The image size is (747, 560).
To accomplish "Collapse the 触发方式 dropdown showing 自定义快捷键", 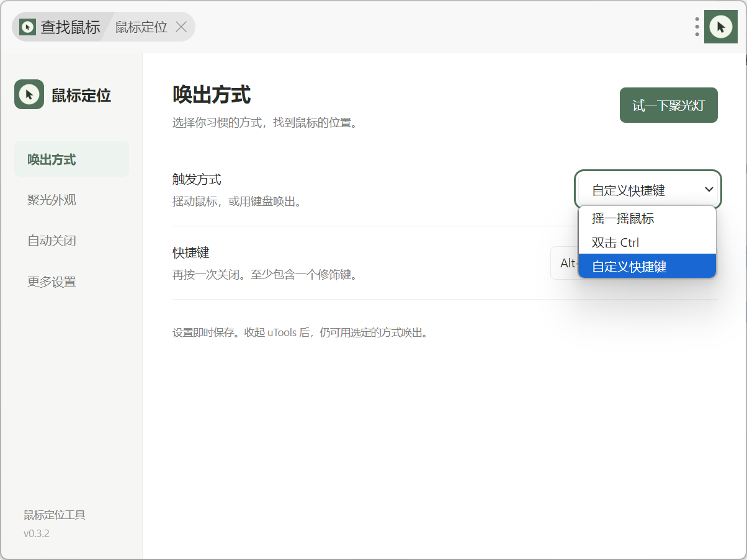I will point(648,190).
